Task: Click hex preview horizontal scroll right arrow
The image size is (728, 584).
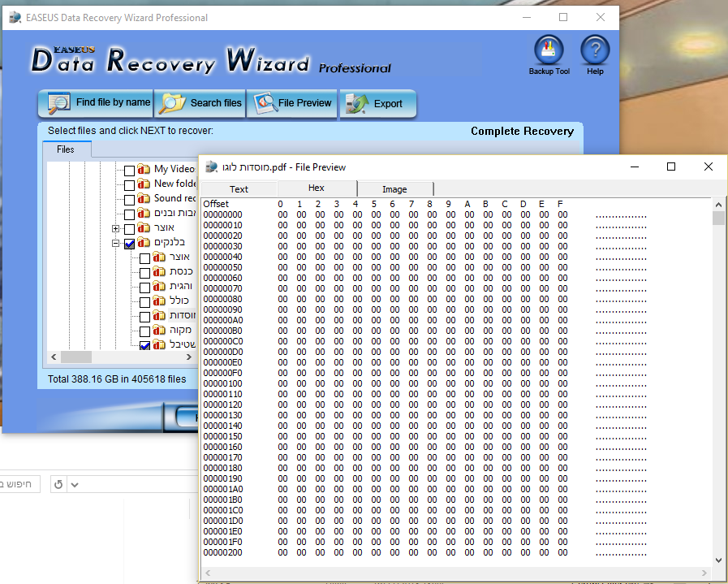Action: [x=704, y=573]
